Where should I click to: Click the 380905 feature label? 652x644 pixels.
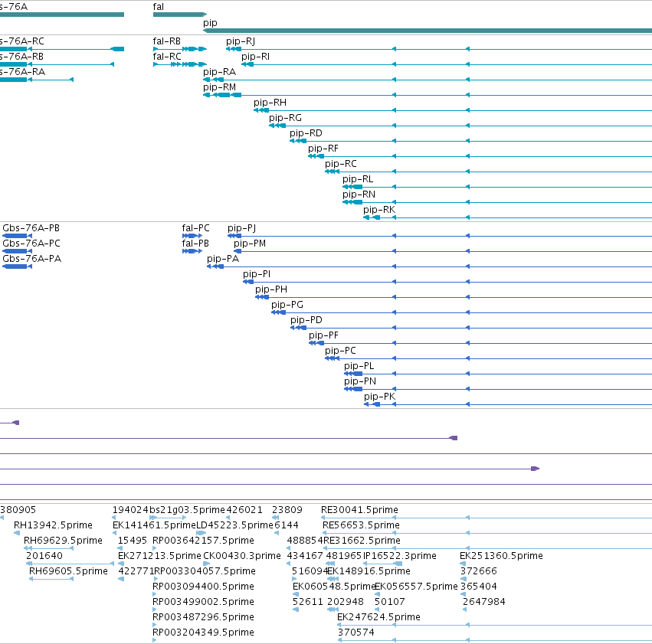[x=18, y=510]
